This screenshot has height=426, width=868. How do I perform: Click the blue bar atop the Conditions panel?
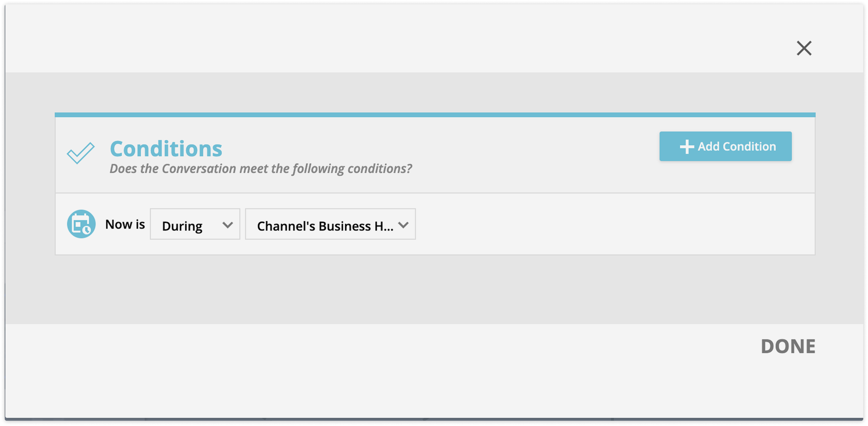pos(435,115)
